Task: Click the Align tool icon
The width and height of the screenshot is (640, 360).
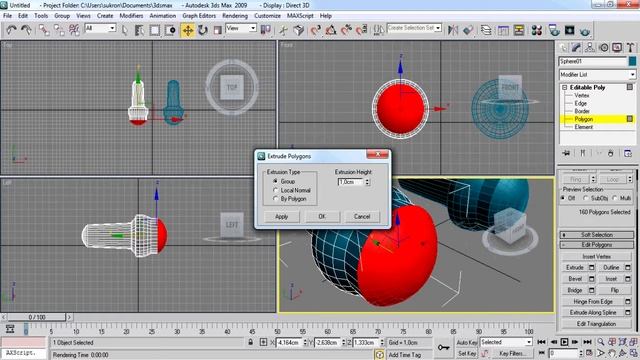Action: coord(468,30)
